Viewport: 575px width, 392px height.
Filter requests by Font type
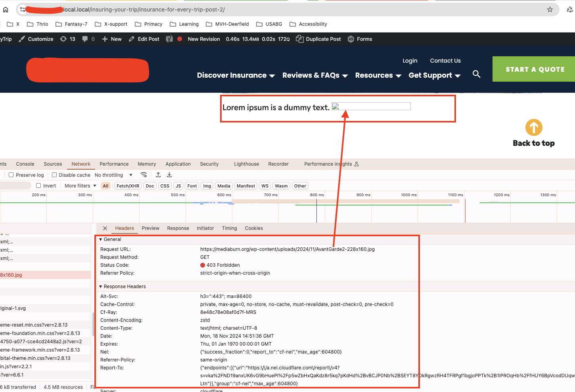point(192,186)
